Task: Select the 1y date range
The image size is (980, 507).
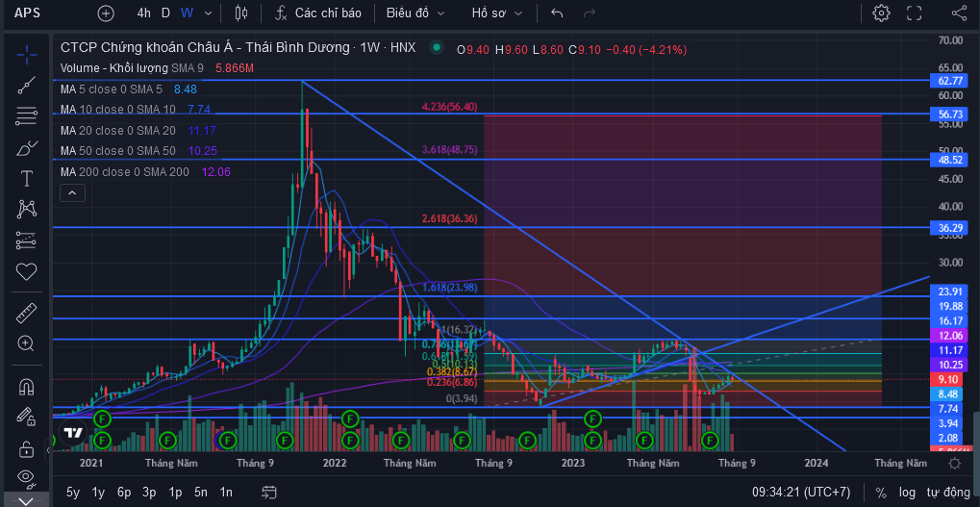Action: (x=98, y=492)
